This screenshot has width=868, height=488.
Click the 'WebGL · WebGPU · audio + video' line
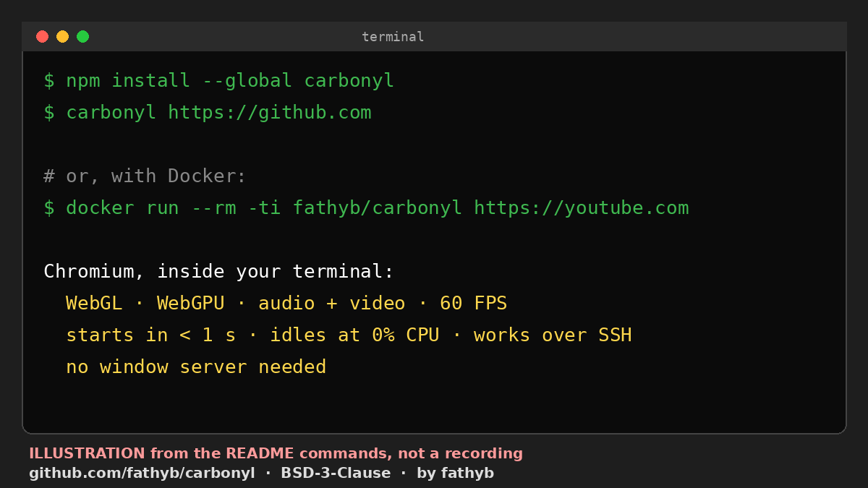[x=286, y=303]
